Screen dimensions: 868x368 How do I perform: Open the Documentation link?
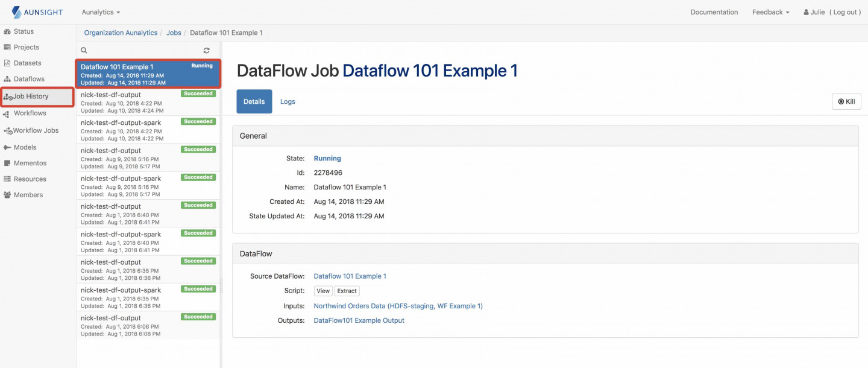click(714, 12)
